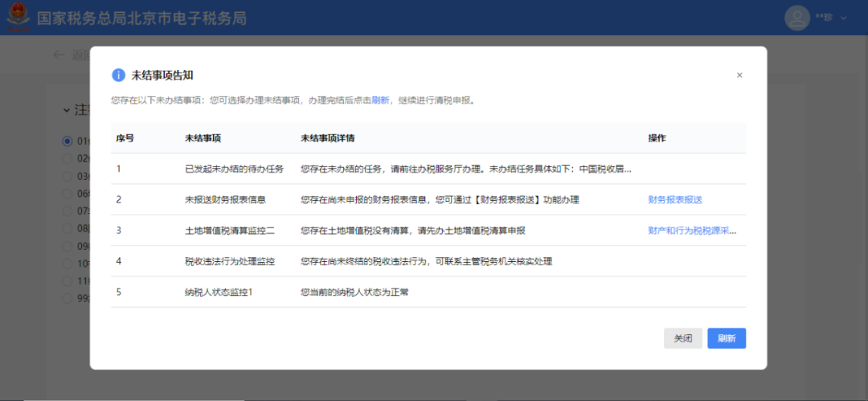Image resolution: width=868 pixels, height=401 pixels.
Task: Select the radio option starting with 01
Action: tap(68, 141)
